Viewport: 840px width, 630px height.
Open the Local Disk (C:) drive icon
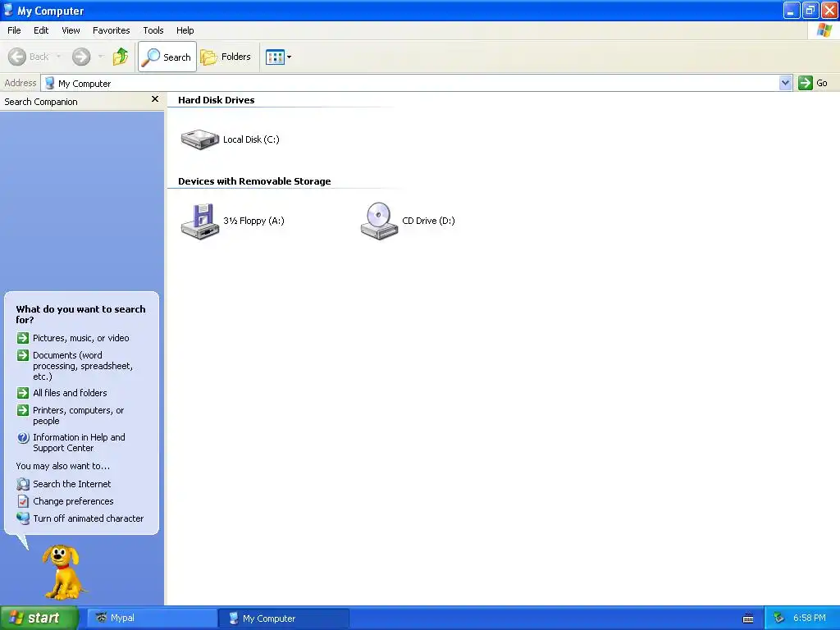(200, 139)
